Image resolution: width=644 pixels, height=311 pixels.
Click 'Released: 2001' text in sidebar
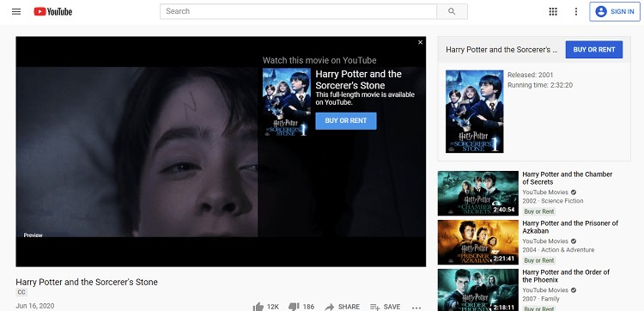(x=531, y=76)
